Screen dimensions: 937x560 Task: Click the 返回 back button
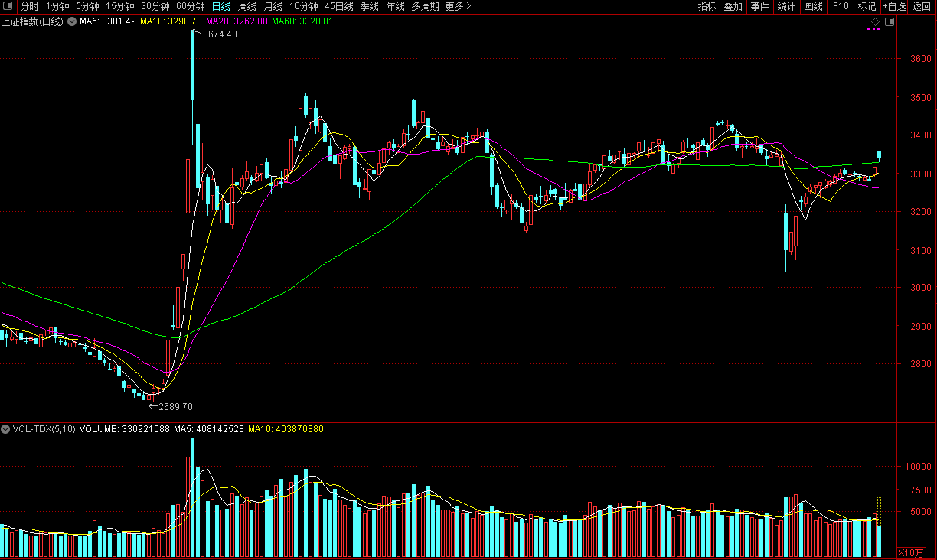(x=922, y=6)
